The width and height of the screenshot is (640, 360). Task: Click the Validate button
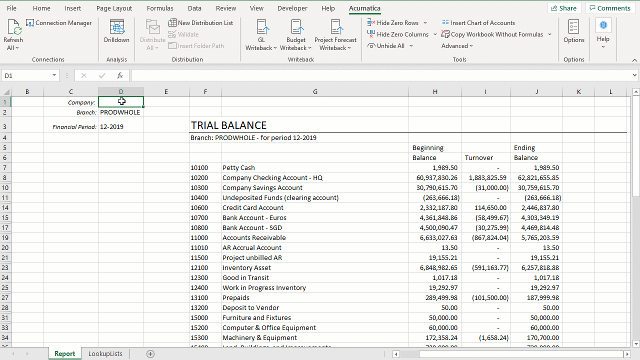click(183, 34)
